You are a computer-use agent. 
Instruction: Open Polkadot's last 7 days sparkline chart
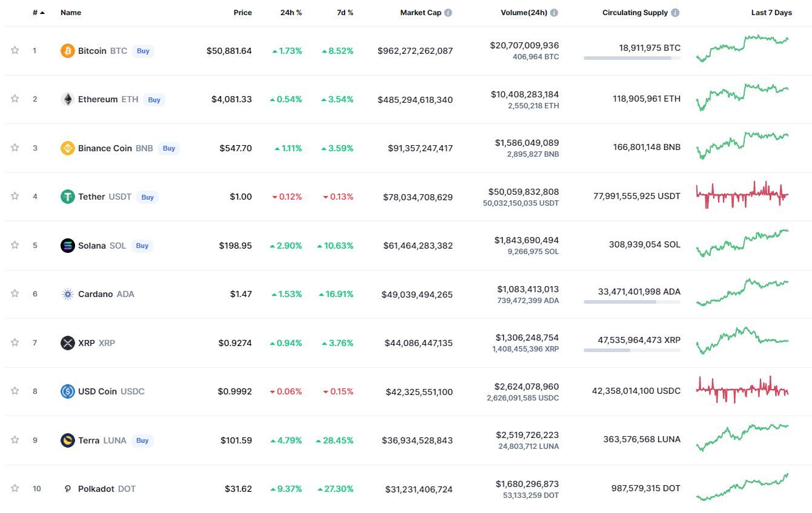coord(742,487)
